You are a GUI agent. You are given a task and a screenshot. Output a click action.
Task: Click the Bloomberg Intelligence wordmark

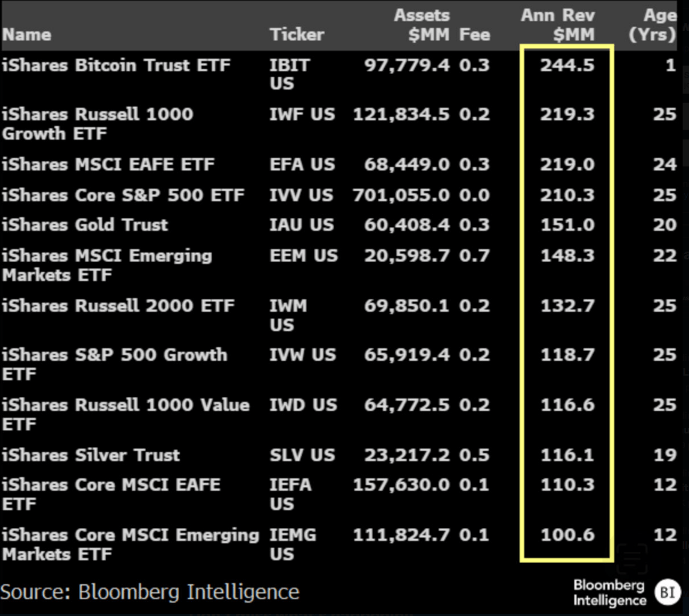click(x=609, y=593)
